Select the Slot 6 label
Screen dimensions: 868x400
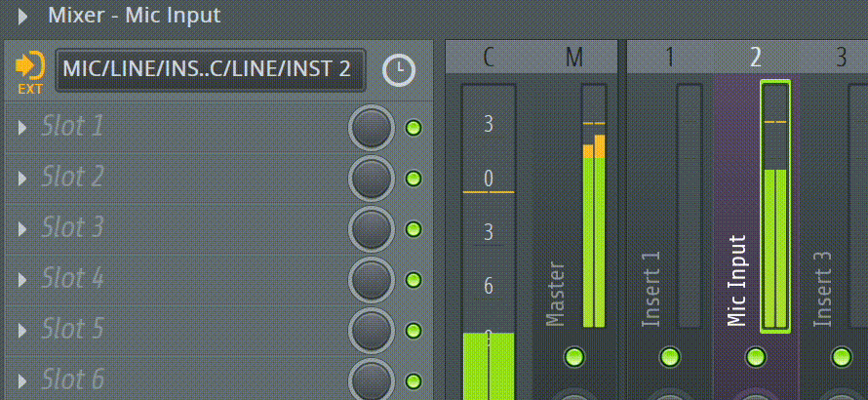click(x=72, y=380)
